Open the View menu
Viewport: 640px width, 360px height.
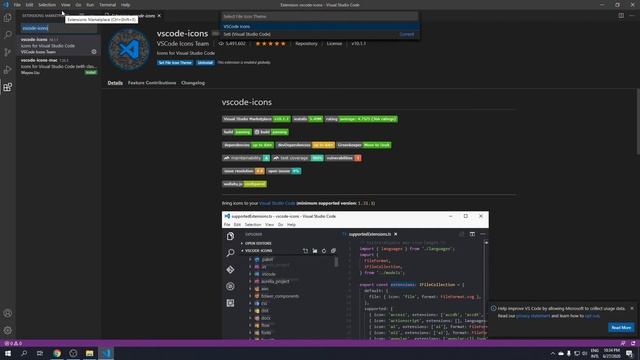point(65,5)
